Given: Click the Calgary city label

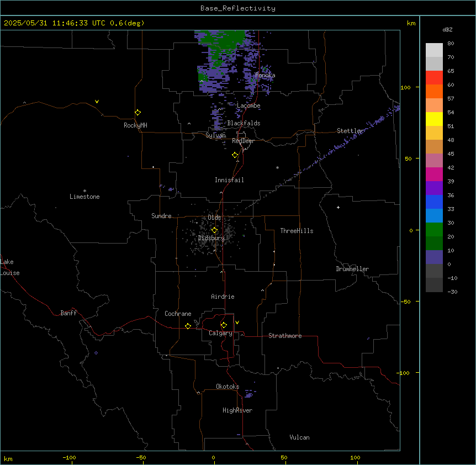Looking at the screenshot, I should 220,333.
